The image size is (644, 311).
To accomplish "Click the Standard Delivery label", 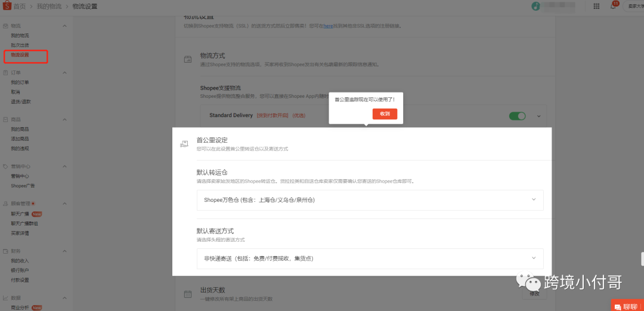I will click(231, 116).
